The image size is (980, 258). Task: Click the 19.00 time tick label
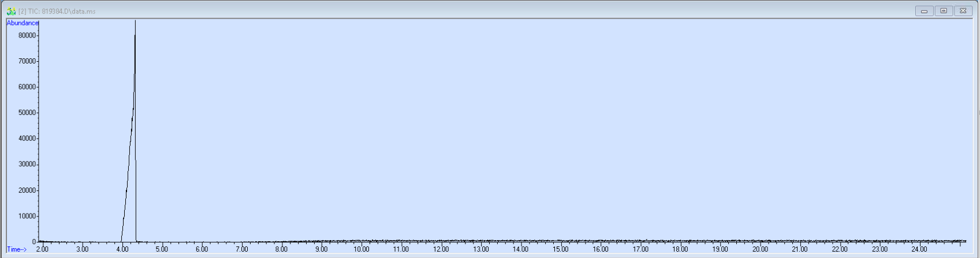(720, 249)
